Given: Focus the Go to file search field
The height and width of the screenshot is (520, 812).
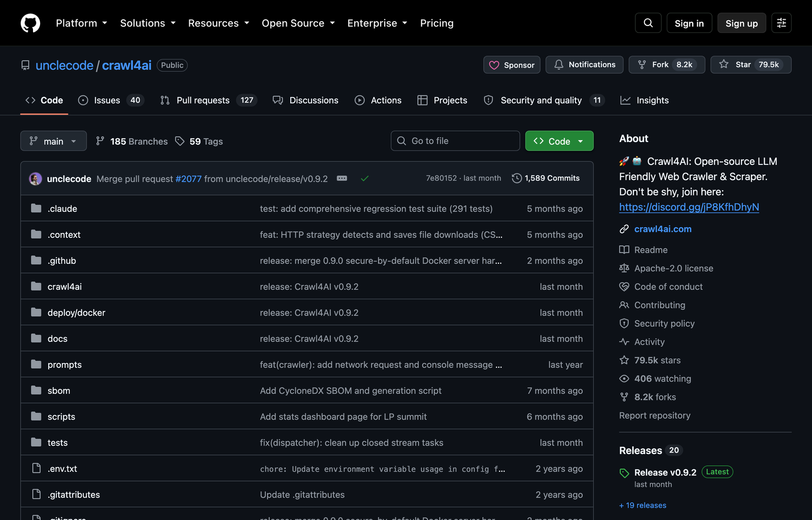Looking at the screenshot, I should (x=455, y=141).
